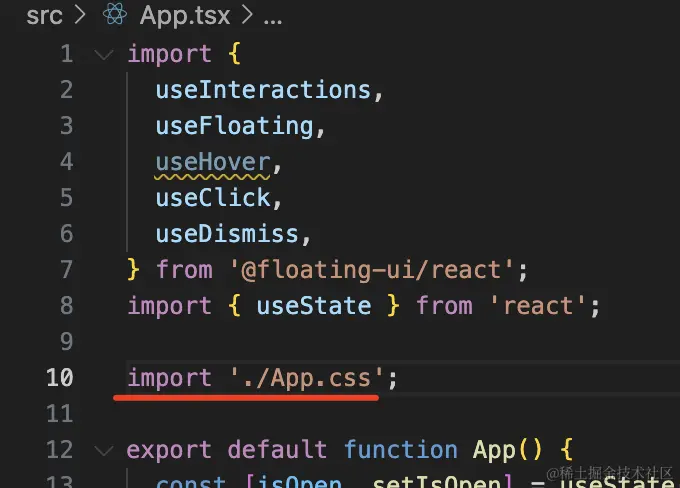680x488 pixels.
Task: Place cursor on useInteractions import
Action: (x=263, y=90)
